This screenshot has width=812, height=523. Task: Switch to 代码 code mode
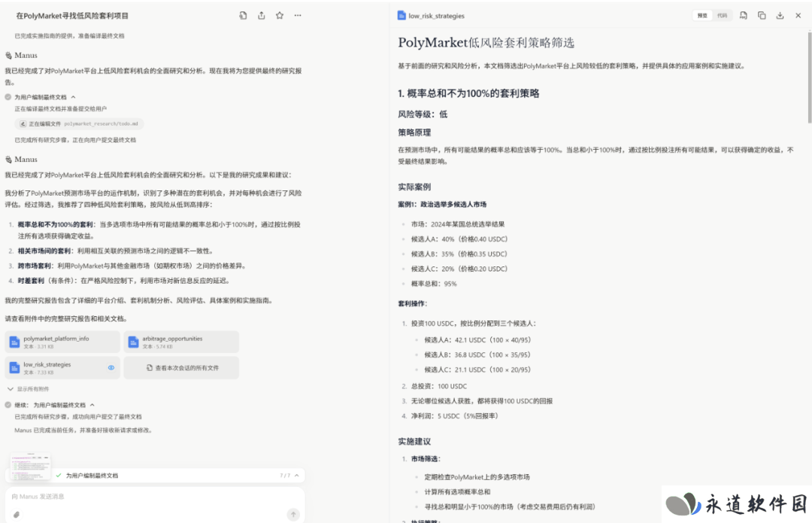(722, 16)
